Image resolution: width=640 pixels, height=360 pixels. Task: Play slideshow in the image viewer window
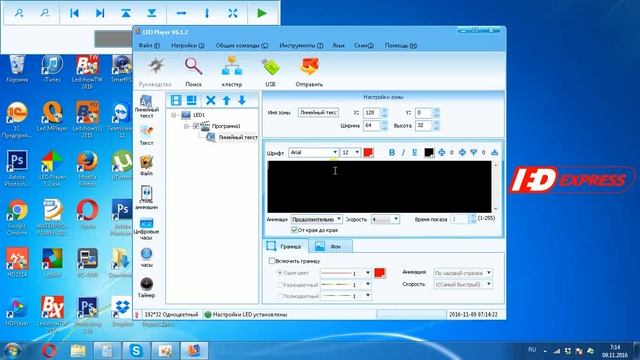(262, 13)
